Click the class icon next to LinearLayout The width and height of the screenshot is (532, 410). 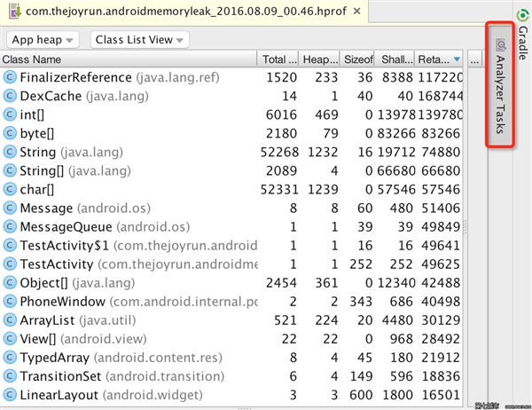10,394
